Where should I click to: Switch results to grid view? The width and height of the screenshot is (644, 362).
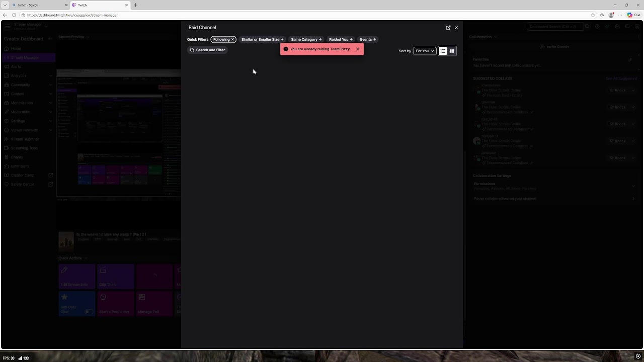452,51
